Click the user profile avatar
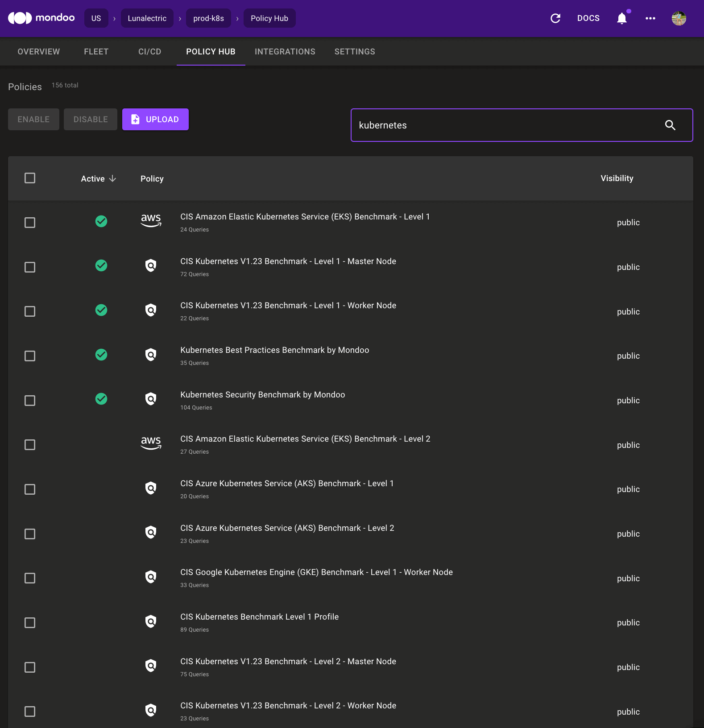 coord(679,18)
